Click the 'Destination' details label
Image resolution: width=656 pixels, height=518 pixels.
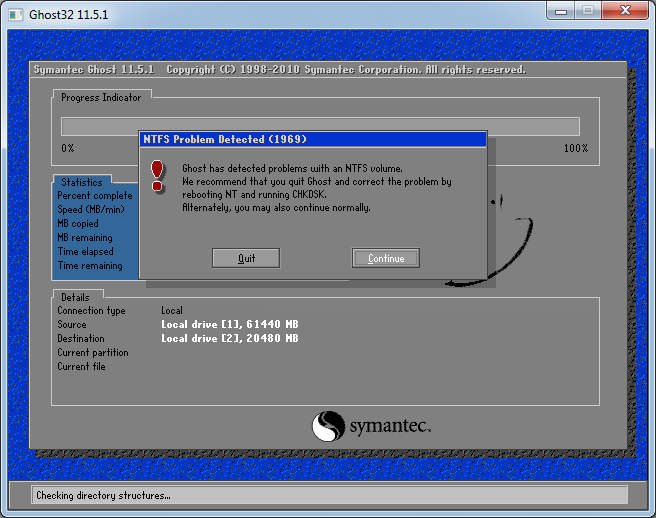[x=81, y=338]
